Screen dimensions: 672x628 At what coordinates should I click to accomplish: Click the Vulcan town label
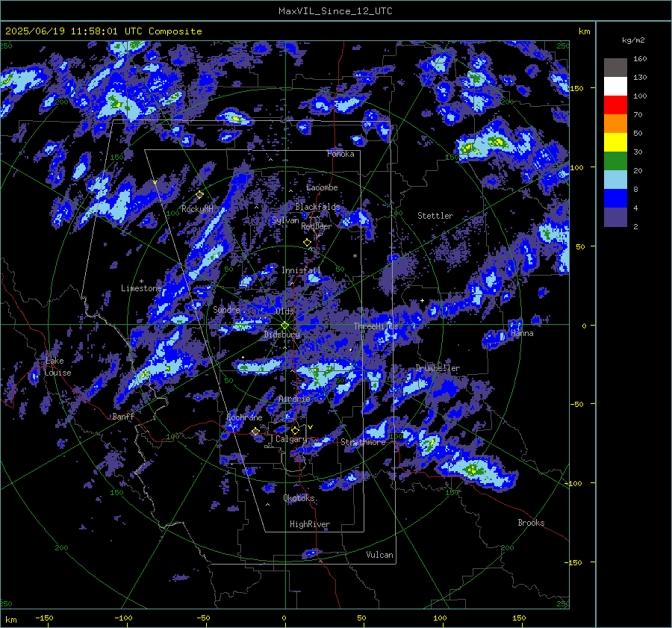379,554
